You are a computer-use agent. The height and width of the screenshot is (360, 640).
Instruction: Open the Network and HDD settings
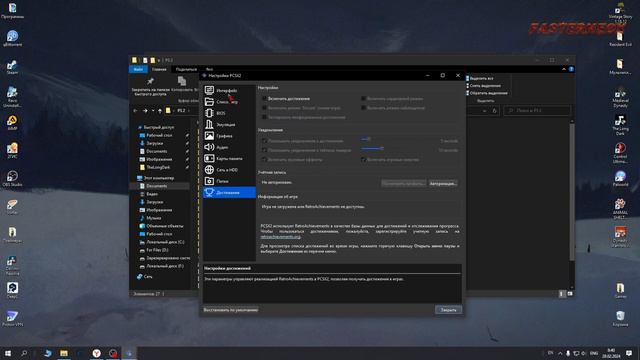[229, 170]
